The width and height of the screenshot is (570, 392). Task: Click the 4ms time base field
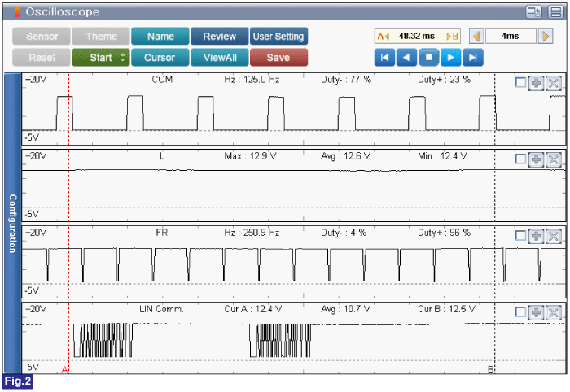point(511,37)
